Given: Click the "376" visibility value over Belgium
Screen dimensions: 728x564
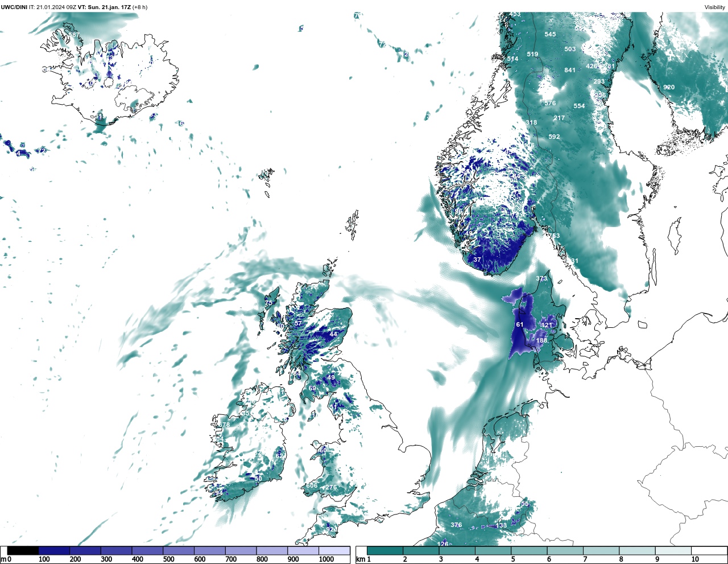Looking at the screenshot, I should pos(456,525).
